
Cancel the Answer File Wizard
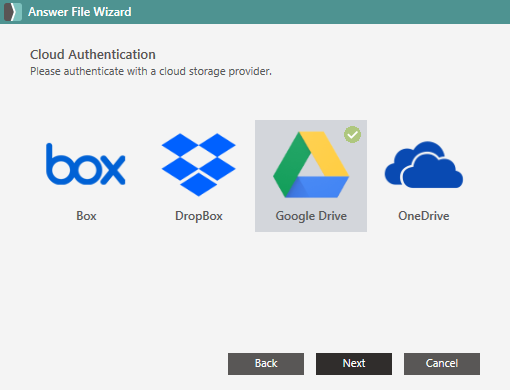tap(442, 364)
